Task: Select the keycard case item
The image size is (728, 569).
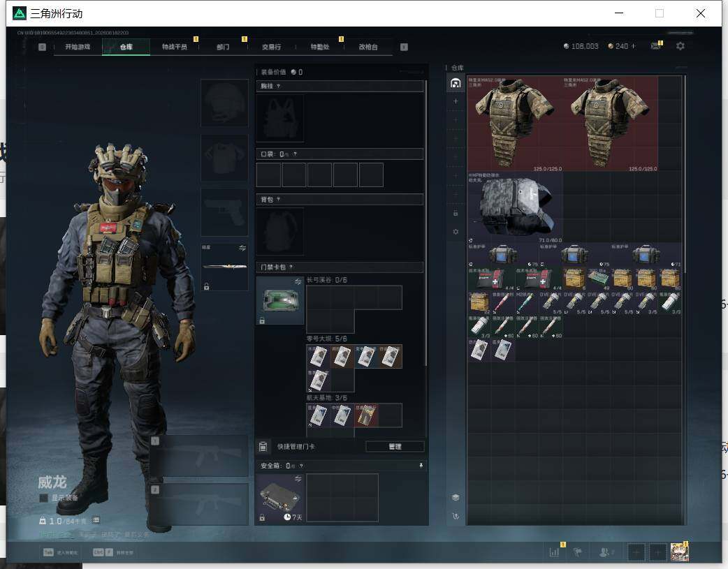Action: tap(280, 301)
